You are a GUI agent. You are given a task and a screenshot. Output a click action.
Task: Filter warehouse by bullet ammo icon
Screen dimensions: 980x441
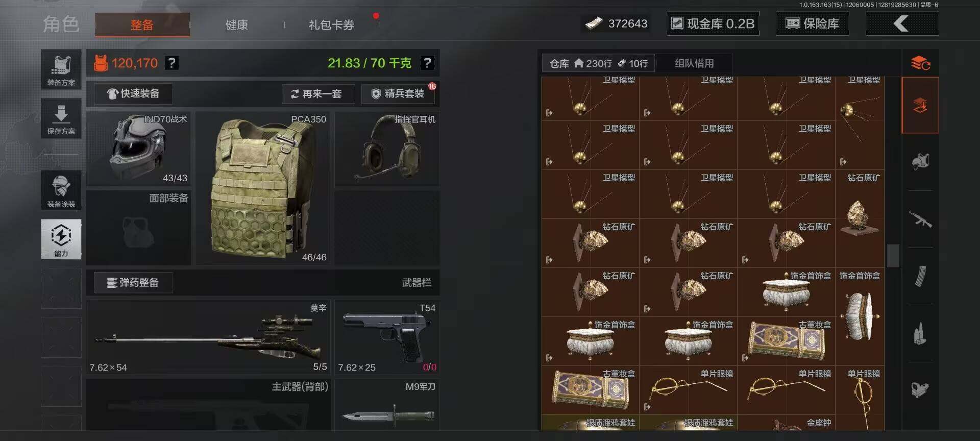pos(920,334)
